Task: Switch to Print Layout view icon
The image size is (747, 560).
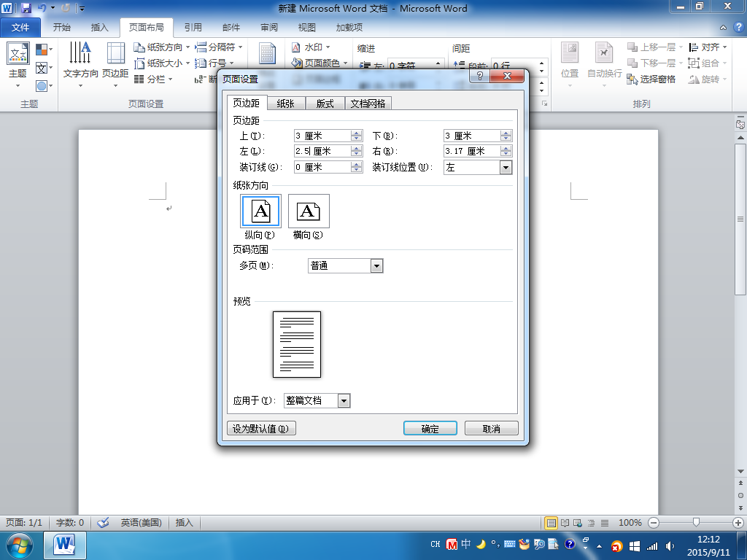Action: (551, 523)
